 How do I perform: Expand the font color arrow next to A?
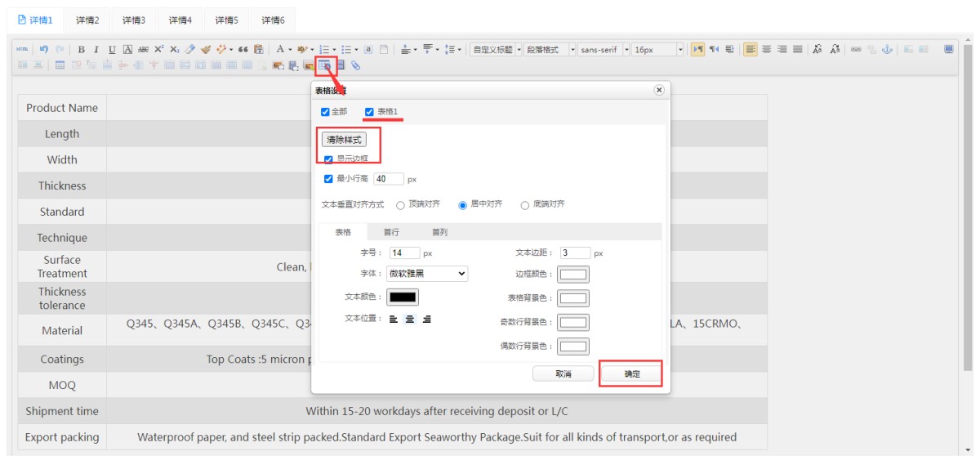290,50
